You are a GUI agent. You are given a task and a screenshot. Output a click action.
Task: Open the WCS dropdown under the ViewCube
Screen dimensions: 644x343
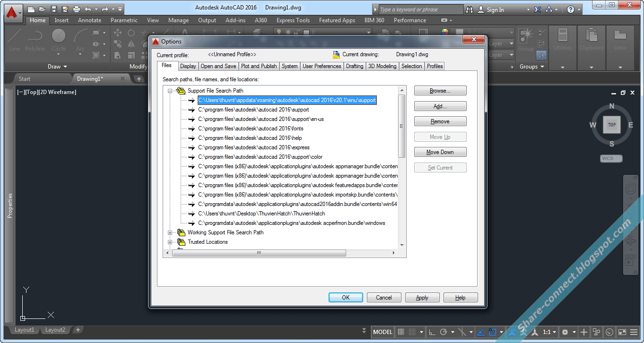(x=612, y=158)
